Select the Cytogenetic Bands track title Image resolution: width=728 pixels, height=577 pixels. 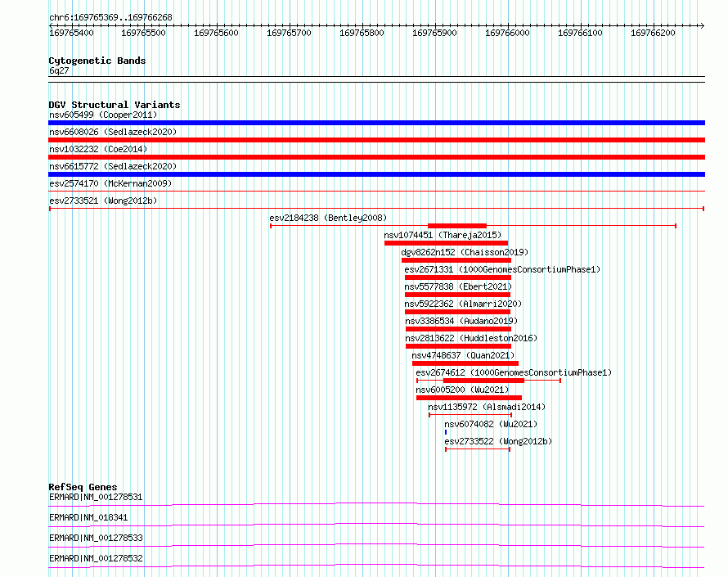(x=97, y=61)
